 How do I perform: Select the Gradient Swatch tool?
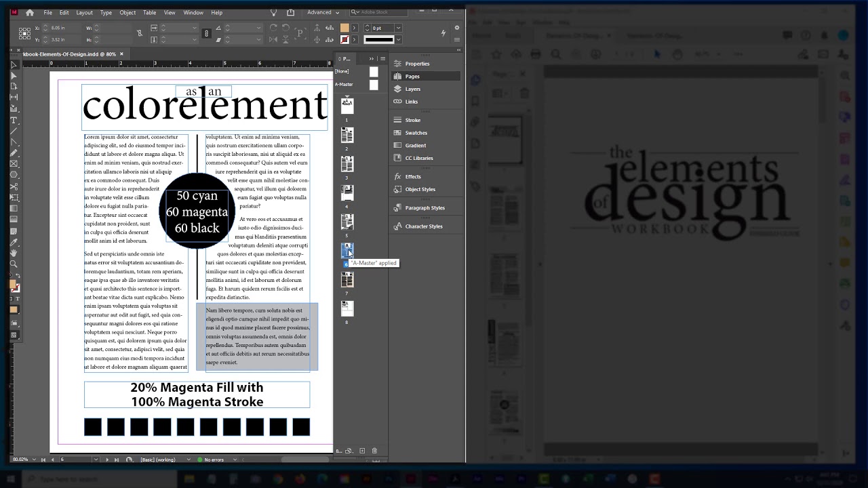click(x=14, y=208)
